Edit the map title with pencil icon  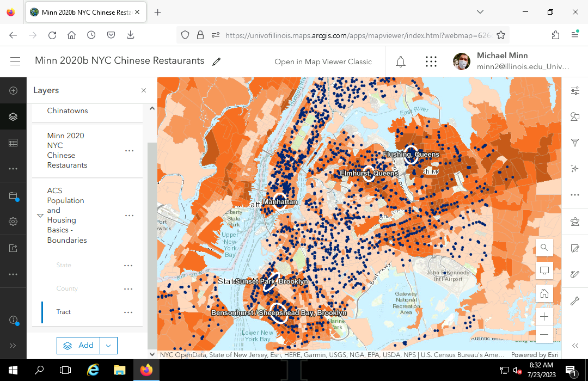217,62
